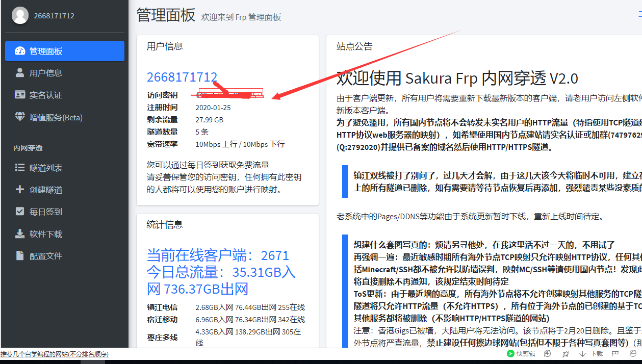Click the 用户信息 card header
Screen dimensions: 642x364
coord(165,46)
